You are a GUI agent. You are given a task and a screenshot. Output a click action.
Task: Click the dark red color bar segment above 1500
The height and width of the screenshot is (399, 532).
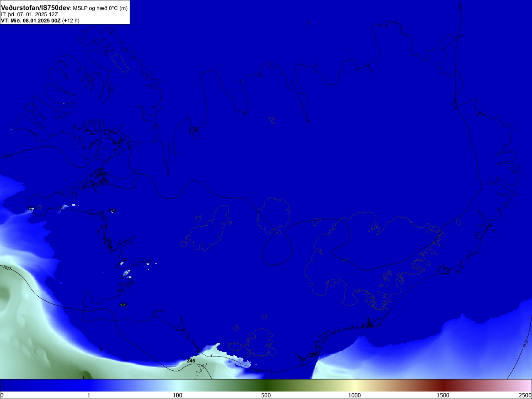pyautogui.click(x=443, y=385)
